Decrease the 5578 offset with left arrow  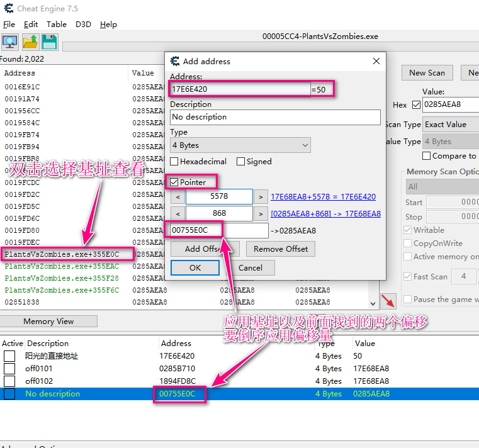pyautogui.click(x=178, y=197)
